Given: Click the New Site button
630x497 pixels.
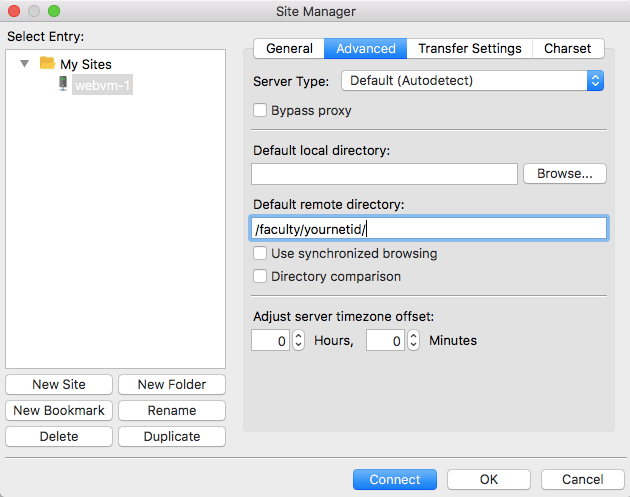Looking at the screenshot, I should pos(59,384).
